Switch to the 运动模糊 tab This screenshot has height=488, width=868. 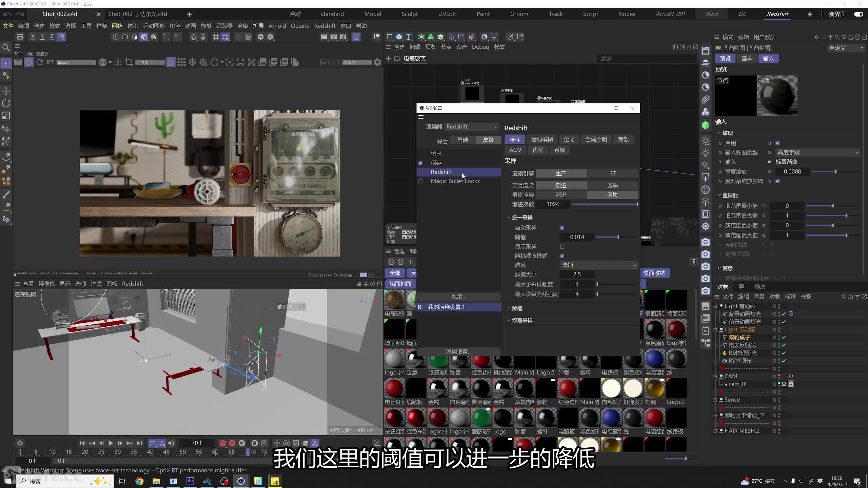542,139
